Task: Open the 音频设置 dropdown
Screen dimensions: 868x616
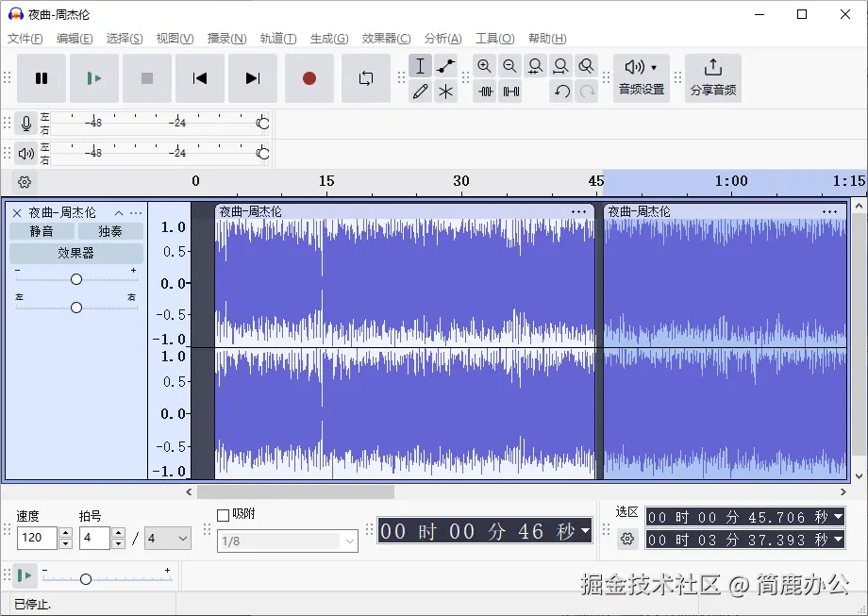Action: [640, 77]
